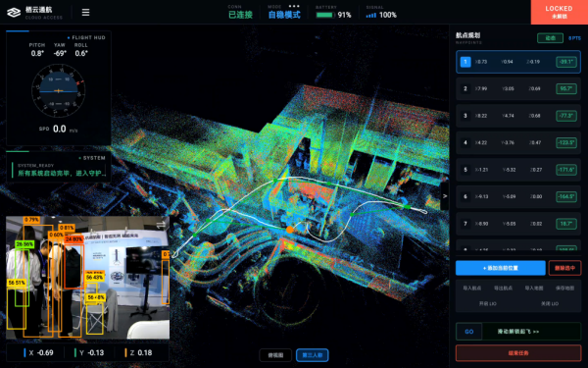Click the -171.6° yaw tag on waypoint 5
Viewport: 588px width, 368px height.
[x=566, y=170]
